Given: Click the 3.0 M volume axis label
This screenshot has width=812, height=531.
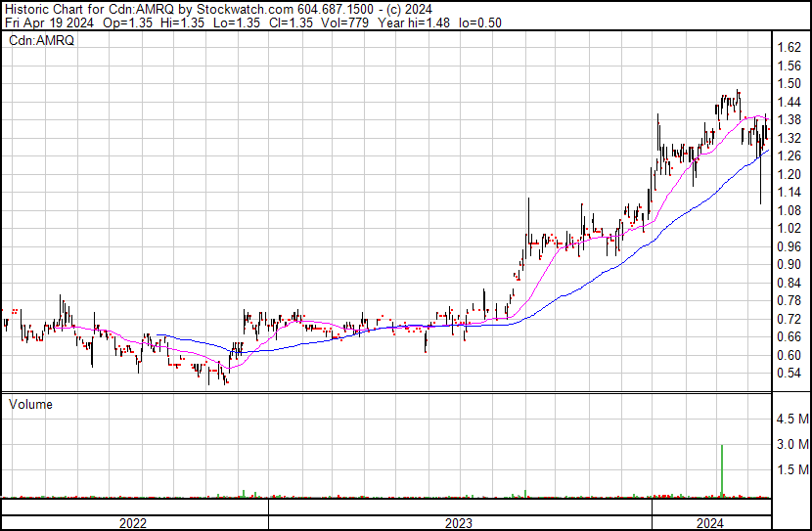Looking at the screenshot, I should pos(791,444).
